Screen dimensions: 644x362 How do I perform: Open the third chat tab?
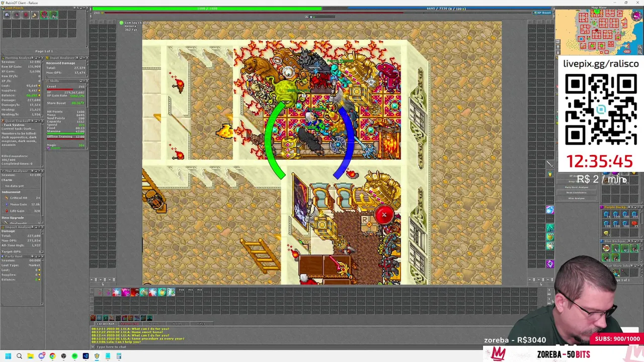(154, 324)
